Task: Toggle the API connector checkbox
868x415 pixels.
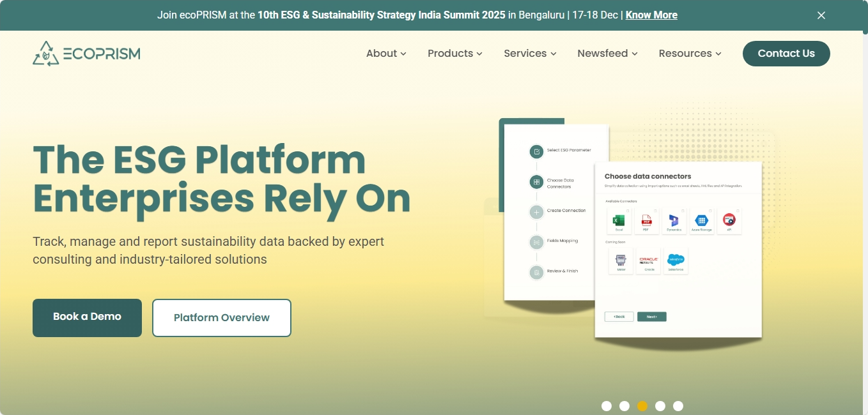Action: coord(738,211)
